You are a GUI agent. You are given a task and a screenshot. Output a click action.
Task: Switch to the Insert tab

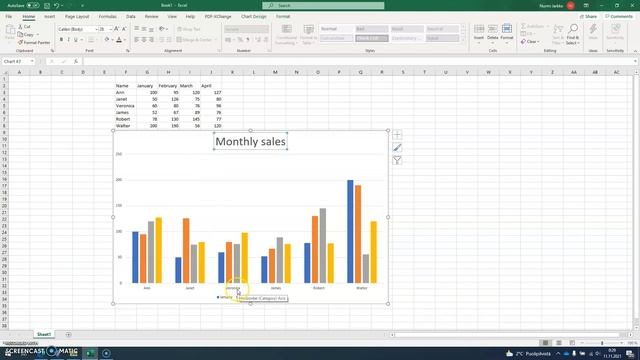point(49,17)
